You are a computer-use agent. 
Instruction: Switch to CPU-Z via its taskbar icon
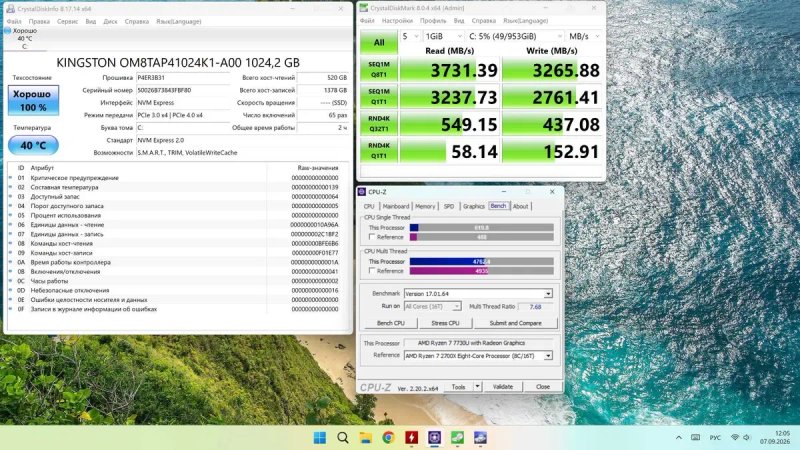[x=434, y=437]
